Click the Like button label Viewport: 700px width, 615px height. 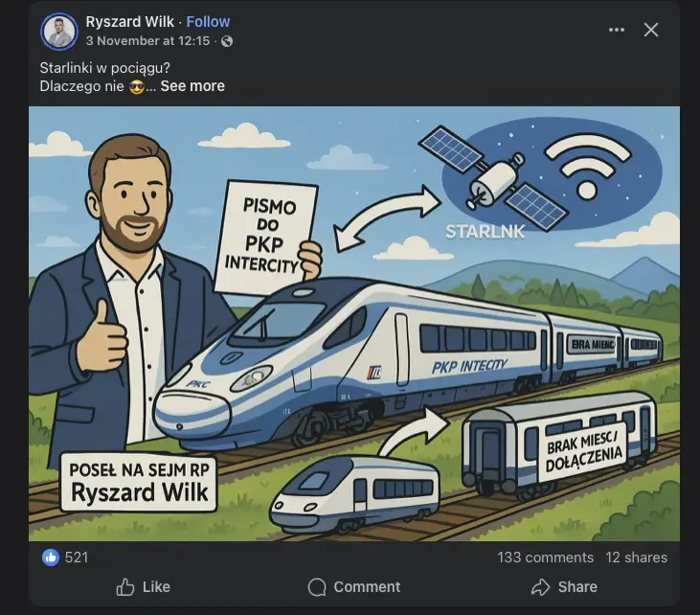tap(156, 587)
